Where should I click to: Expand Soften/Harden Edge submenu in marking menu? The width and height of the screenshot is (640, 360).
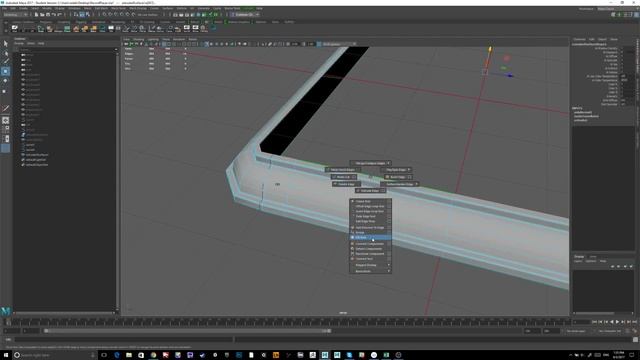click(x=400, y=184)
